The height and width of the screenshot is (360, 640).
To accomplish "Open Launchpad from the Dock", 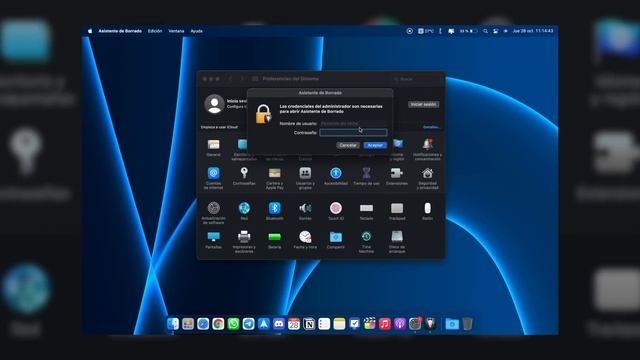I will 188,324.
